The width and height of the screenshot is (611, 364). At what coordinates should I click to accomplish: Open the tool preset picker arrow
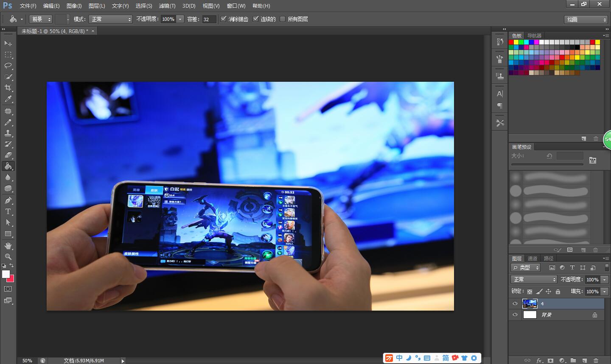coord(22,19)
